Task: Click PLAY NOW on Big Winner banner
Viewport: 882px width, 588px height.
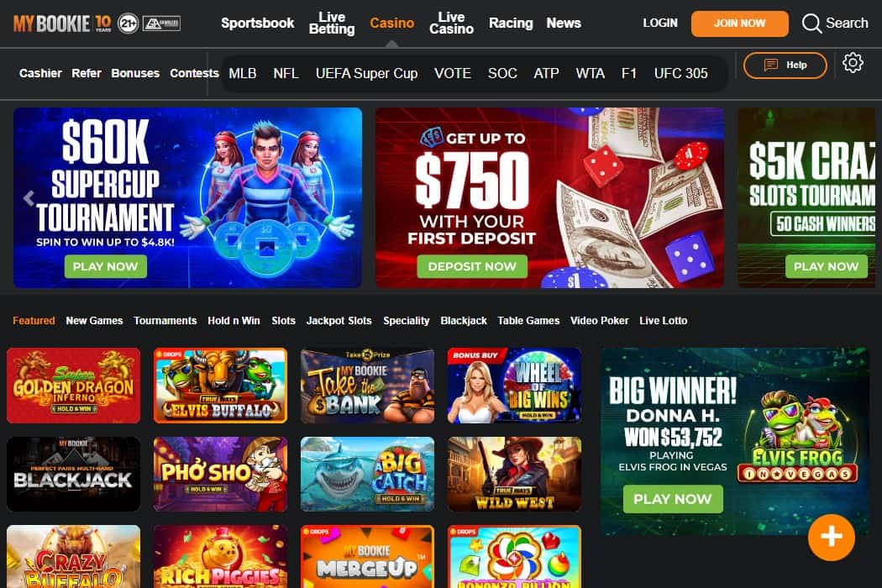Action: 673,499
